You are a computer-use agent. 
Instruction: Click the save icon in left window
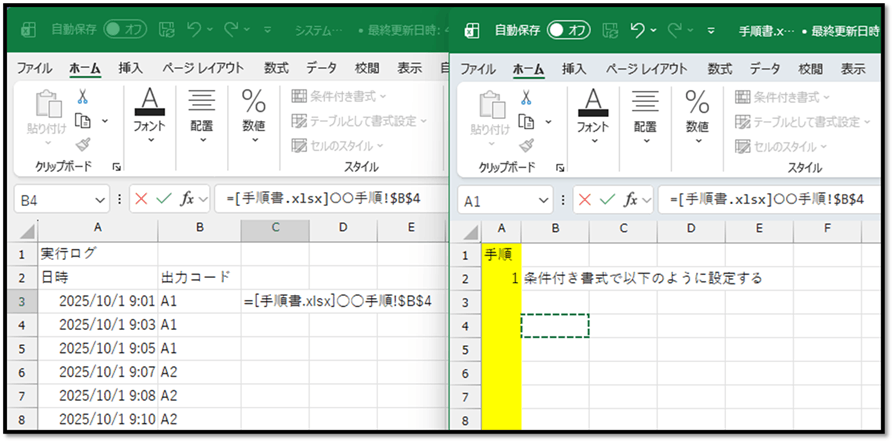coord(167,30)
